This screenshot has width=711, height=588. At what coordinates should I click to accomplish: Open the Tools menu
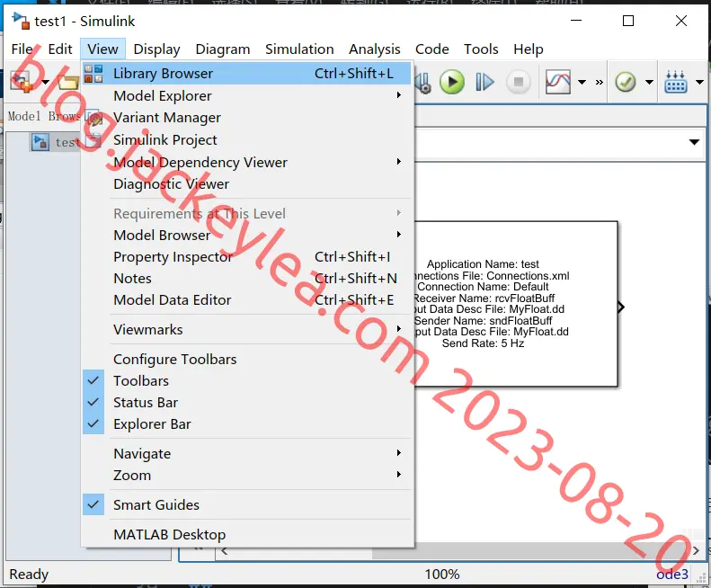(x=481, y=49)
